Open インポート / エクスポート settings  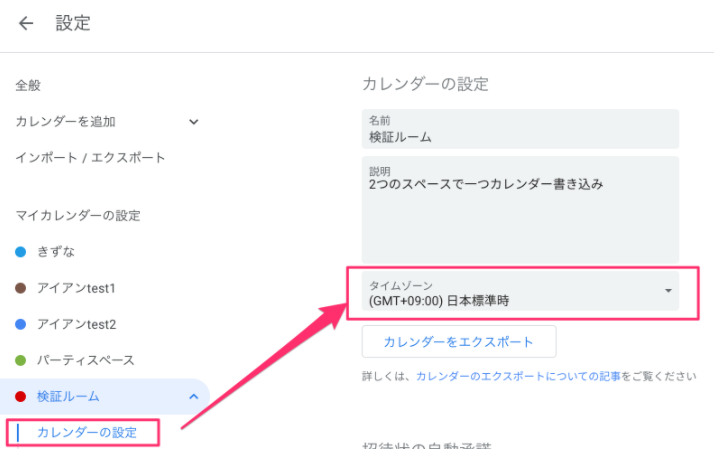click(x=90, y=158)
